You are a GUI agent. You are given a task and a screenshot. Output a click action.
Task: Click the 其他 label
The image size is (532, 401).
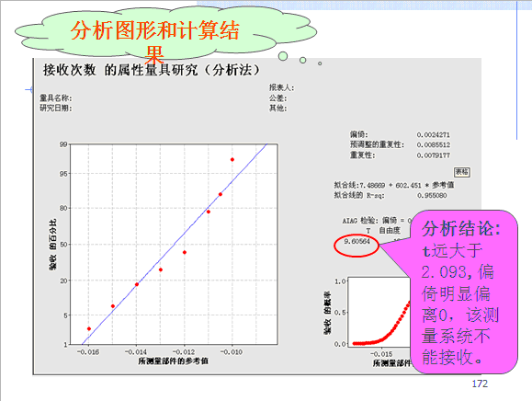tap(277, 108)
